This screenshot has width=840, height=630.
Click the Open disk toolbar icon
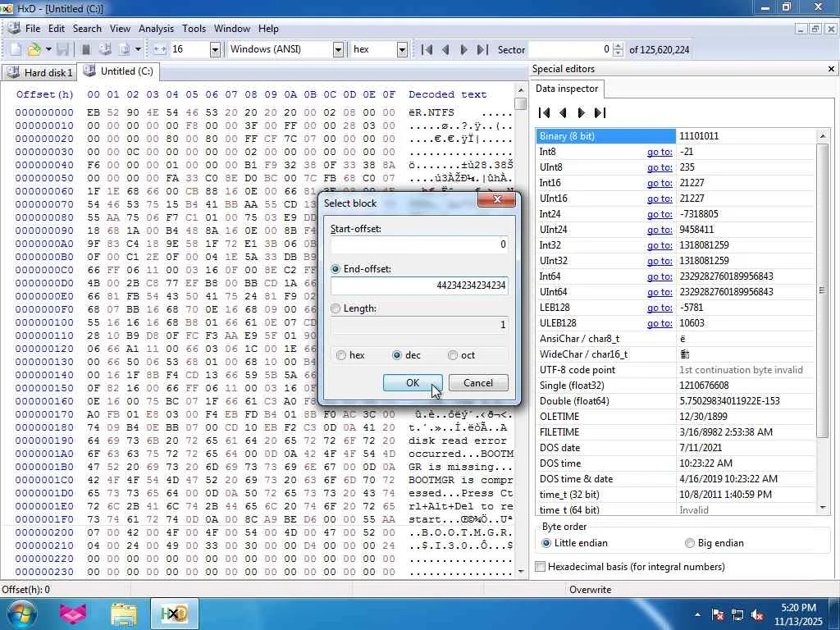coord(105,49)
